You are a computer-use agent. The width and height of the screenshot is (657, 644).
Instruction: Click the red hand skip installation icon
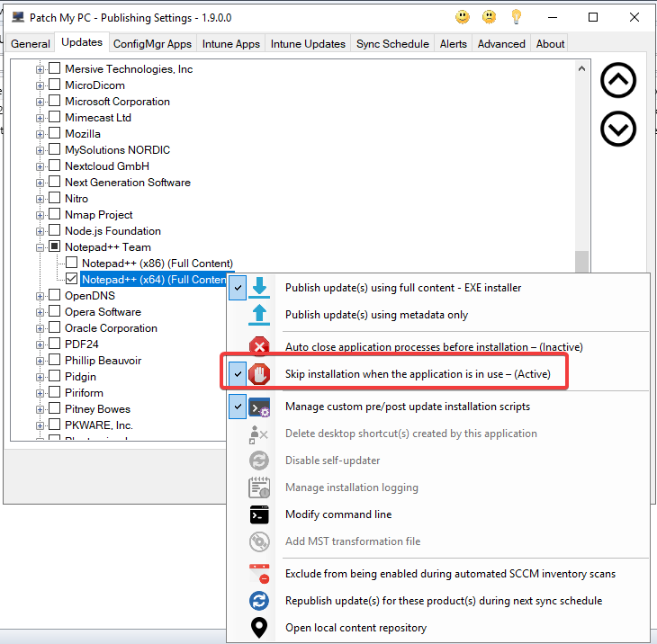tap(259, 374)
